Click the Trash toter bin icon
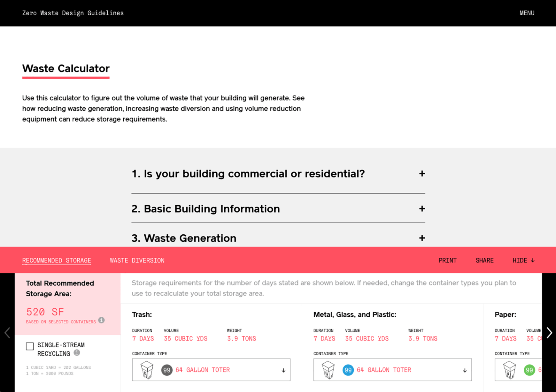Screen dimensions: 556x392 tap(147, 370)
